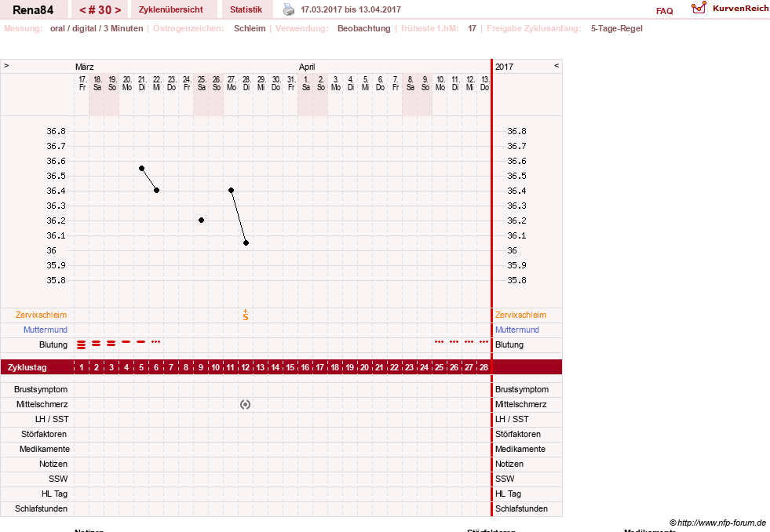Select the 36.55 temperature point on 21 March
770x532 pixels.
pos(141,169)
